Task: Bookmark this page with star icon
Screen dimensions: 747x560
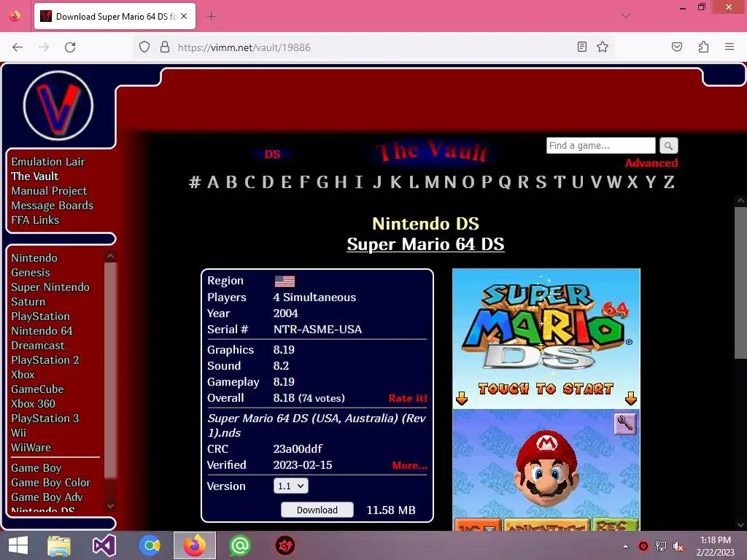Action: click(603, 47)
